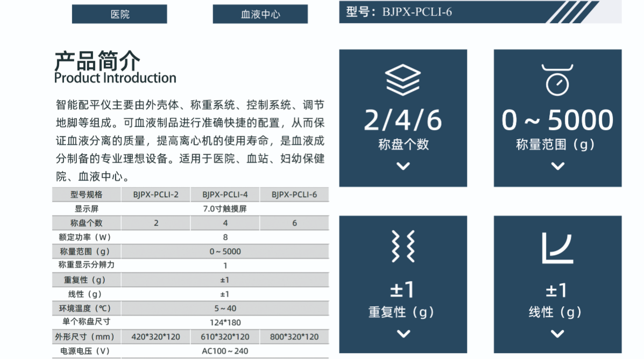Screen dimensions: 644x359
Task: Click the 2/4/6 large number text
Action: tap(403, 120)
